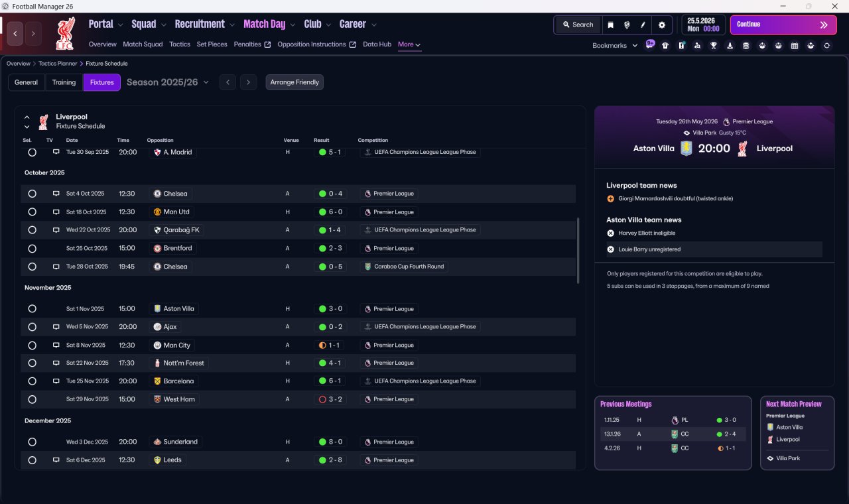849x504 pixels.
Task: Click the calendar icon in bookmarks bar
Action: click(794, 46)
